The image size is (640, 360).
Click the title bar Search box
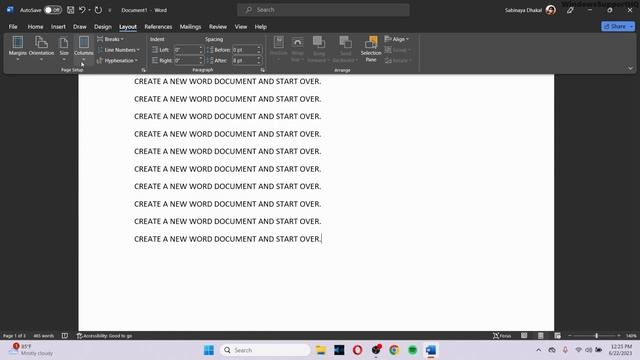point(323,10)
